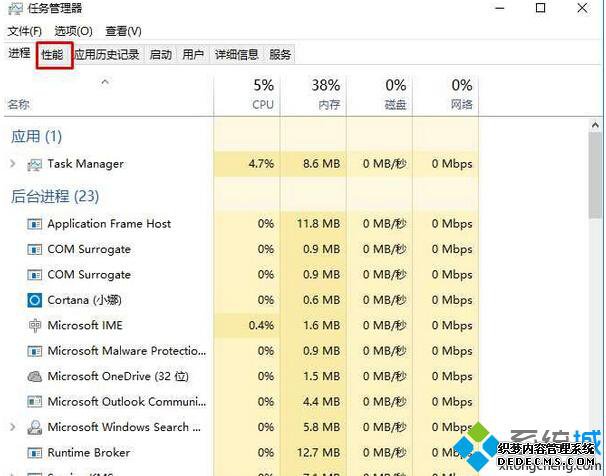Select the Runtime Broker process

click(89, 453)
